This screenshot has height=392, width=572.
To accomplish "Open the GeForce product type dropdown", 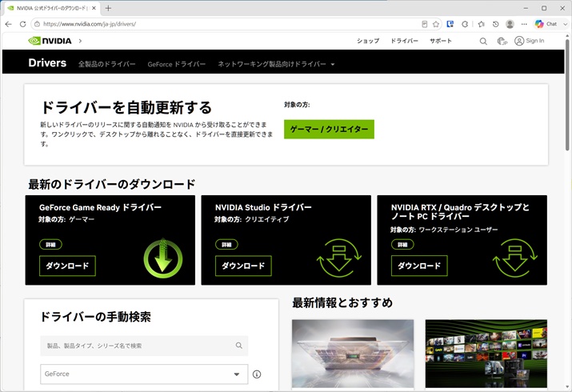I will (x=144, y=374).
